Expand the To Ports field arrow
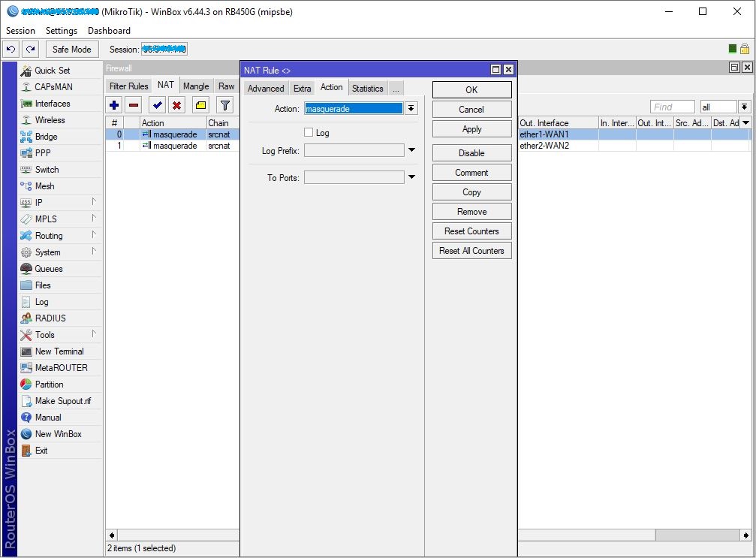756x558 pixels. [411, 177]
